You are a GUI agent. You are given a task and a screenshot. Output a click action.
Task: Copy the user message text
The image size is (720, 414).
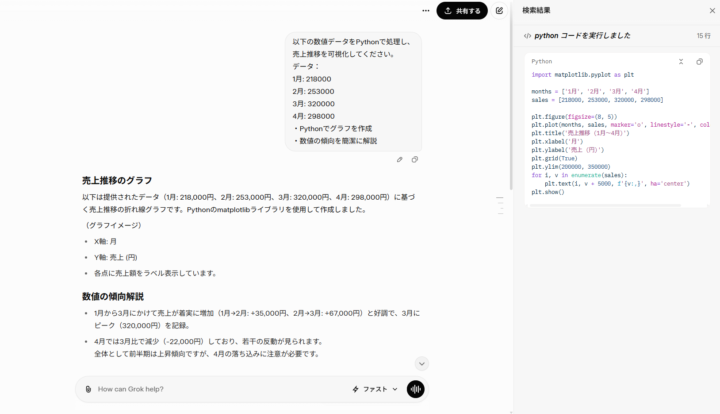coord(415,160)
